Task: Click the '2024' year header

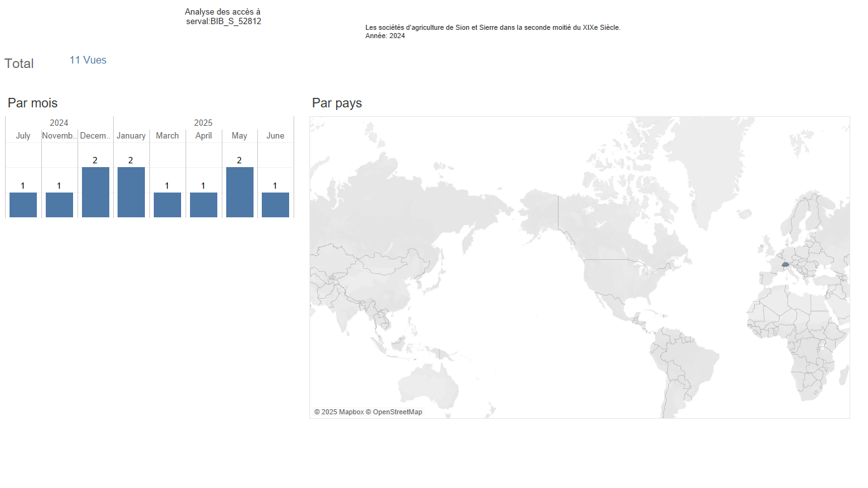Action: [x=59, y=123]
